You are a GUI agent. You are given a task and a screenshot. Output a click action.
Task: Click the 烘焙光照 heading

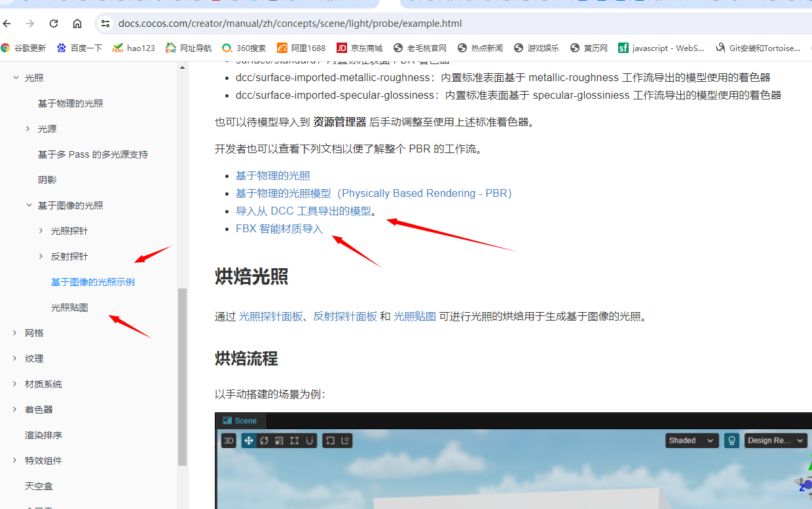coord(251,276)
